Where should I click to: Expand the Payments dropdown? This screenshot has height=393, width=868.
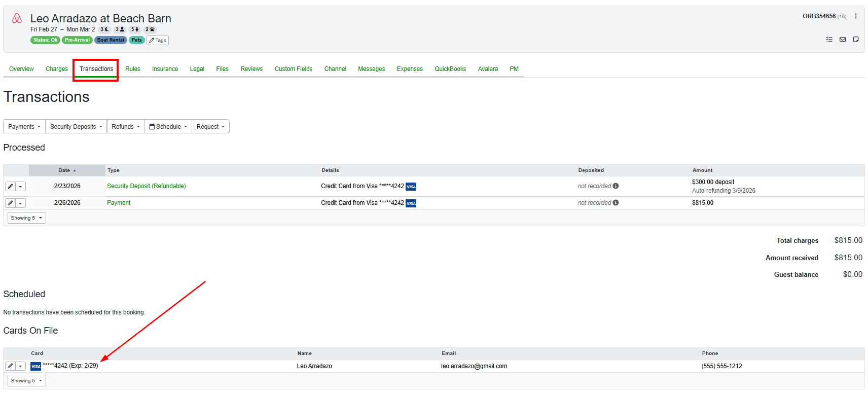pyautogui.click(x=24, y=127)
